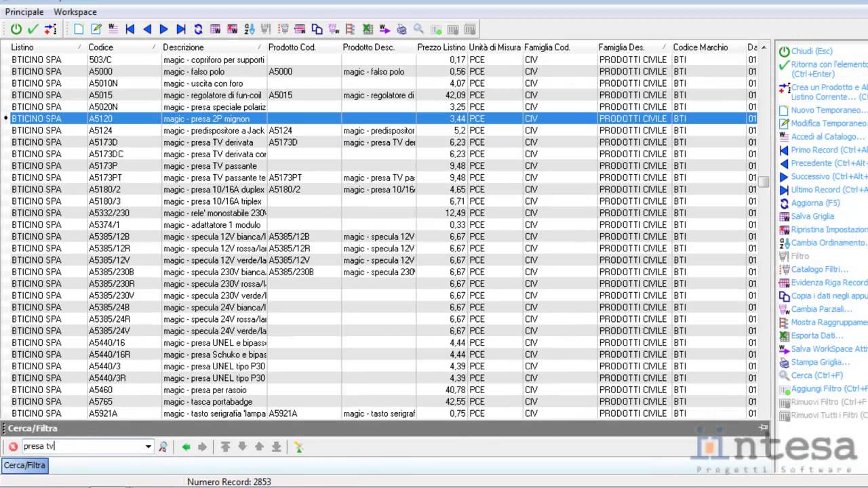The width and height of the screenshot is (868, 488).
Task: Click the Salva WorkSpace toolbar icon
Action: pyautogui.click(x=384, y=29)
